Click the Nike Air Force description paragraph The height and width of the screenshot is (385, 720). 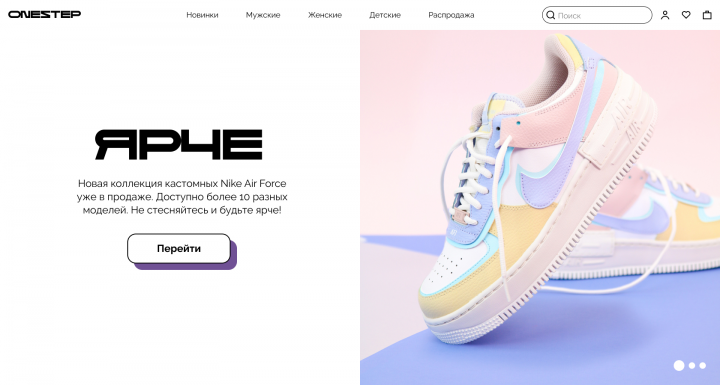click(x=182, y=197)
